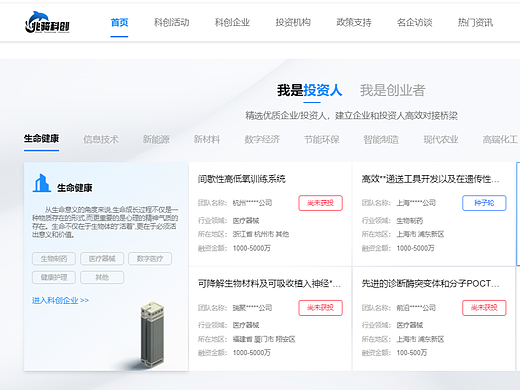Viewport: 520px width, 390px height.
Task: Click the 生命健康 description paragraph
Action: (105, 222)
